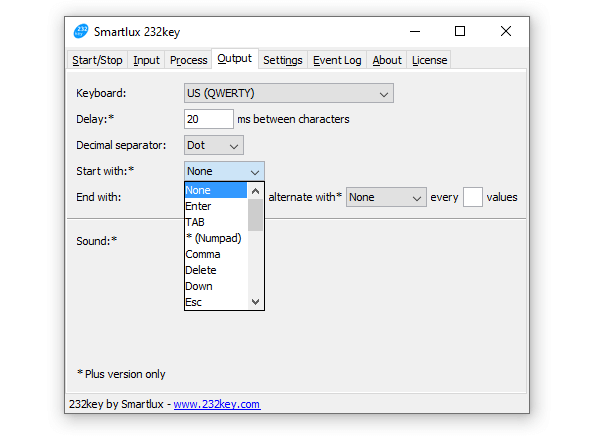Open the www.232key.com link
Viewport: 600px width, 436px height.
coord(217,405)
